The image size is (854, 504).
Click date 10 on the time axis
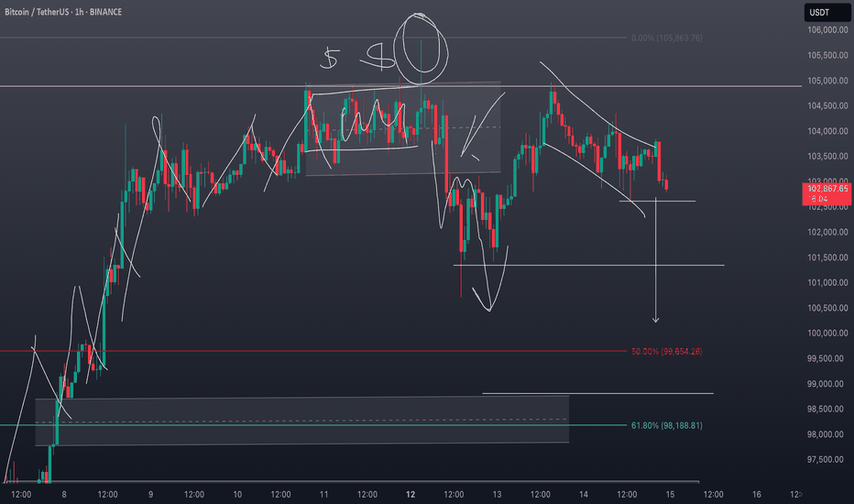tap(237, 494)
